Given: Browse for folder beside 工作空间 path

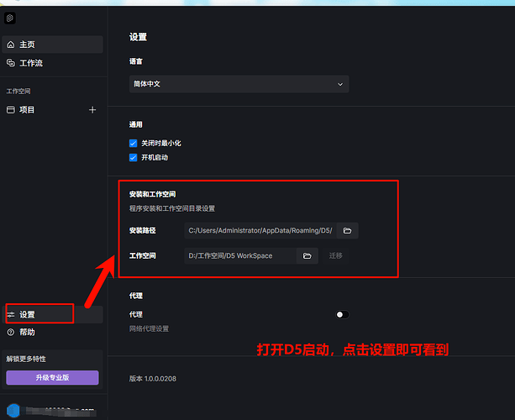Looking at the screenshot, I should tap(307, 255).
